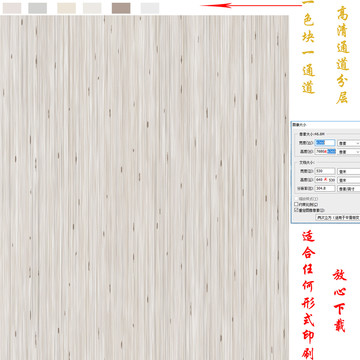Toggle the resample image checkbox

(296, 210)
